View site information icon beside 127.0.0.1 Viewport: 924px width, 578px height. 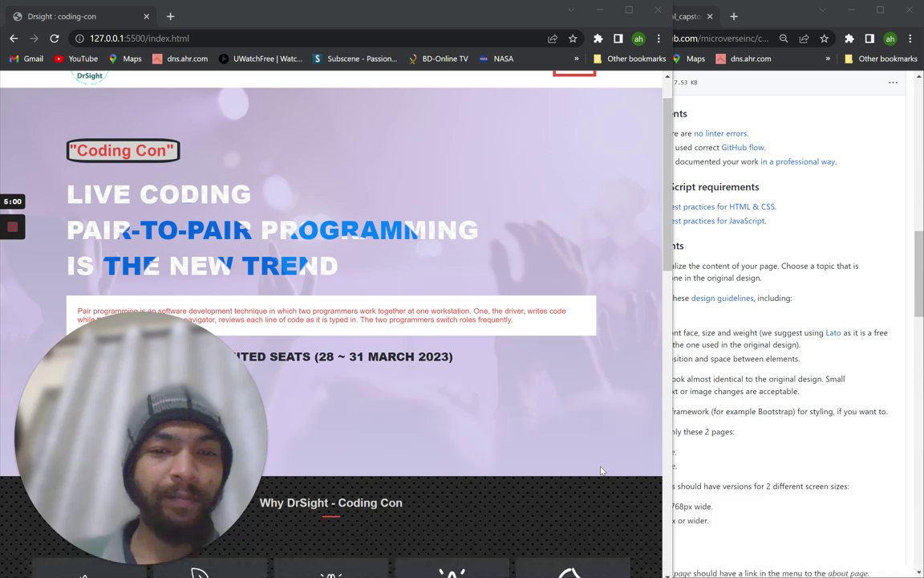click(79, 39)
